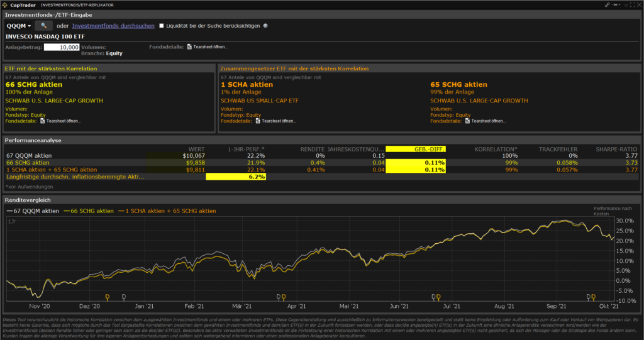
Task: Click the 0.15 Jahreskostenquote cell
Action: (x=378, y=156)
